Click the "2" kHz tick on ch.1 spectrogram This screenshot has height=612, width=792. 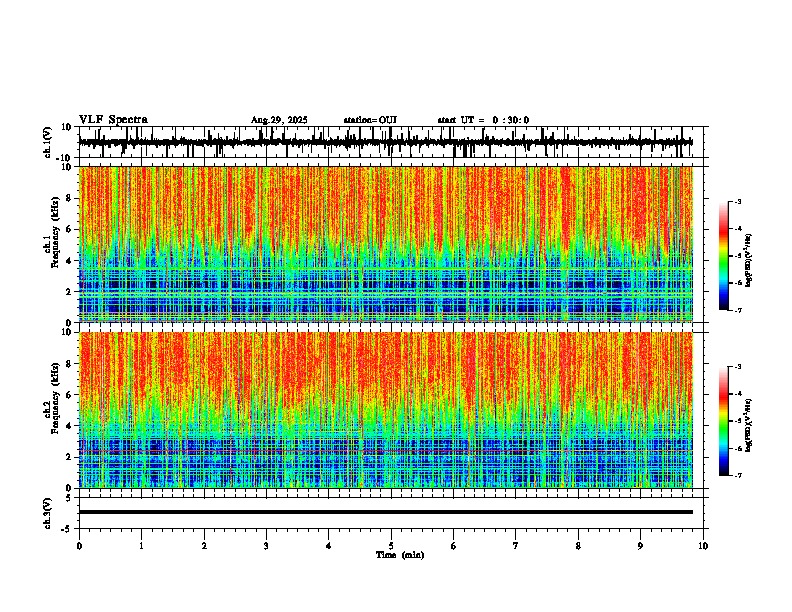click(x=69, y=291)
